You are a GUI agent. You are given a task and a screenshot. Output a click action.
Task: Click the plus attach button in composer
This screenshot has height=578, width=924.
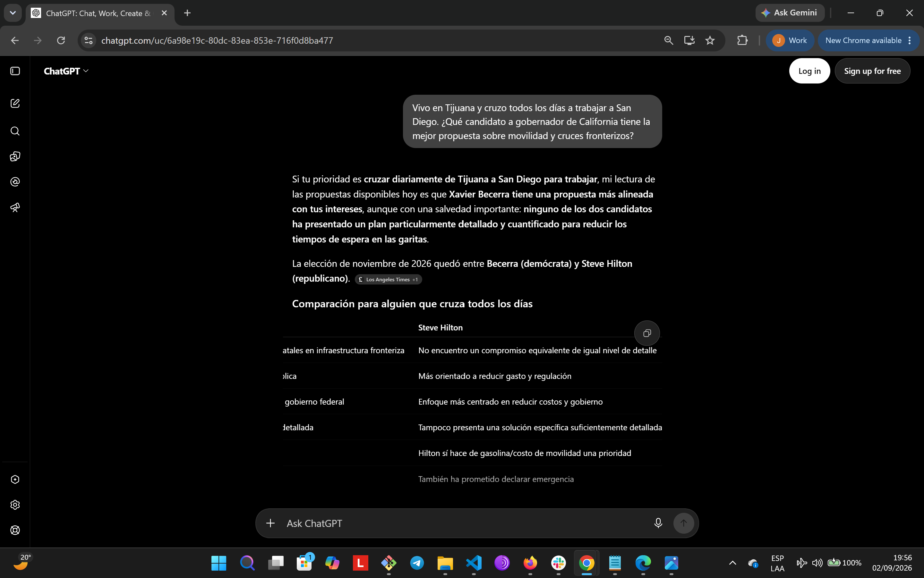coord(270,523)
